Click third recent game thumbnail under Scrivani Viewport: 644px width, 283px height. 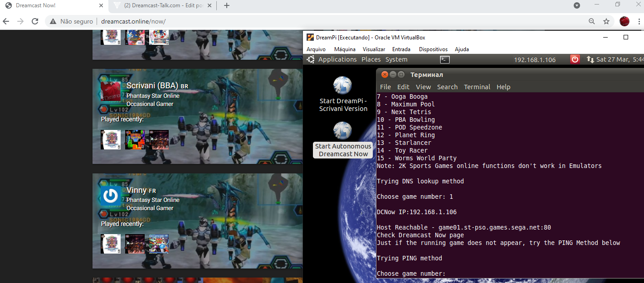159,140
